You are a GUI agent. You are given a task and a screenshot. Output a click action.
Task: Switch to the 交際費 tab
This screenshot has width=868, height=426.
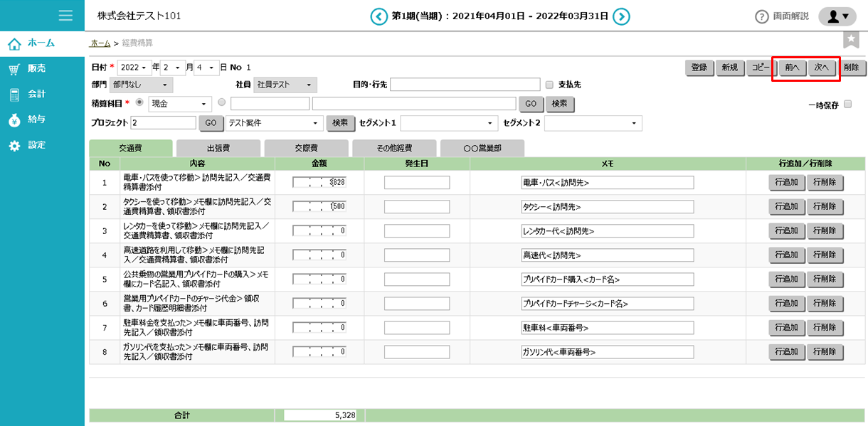307,149
